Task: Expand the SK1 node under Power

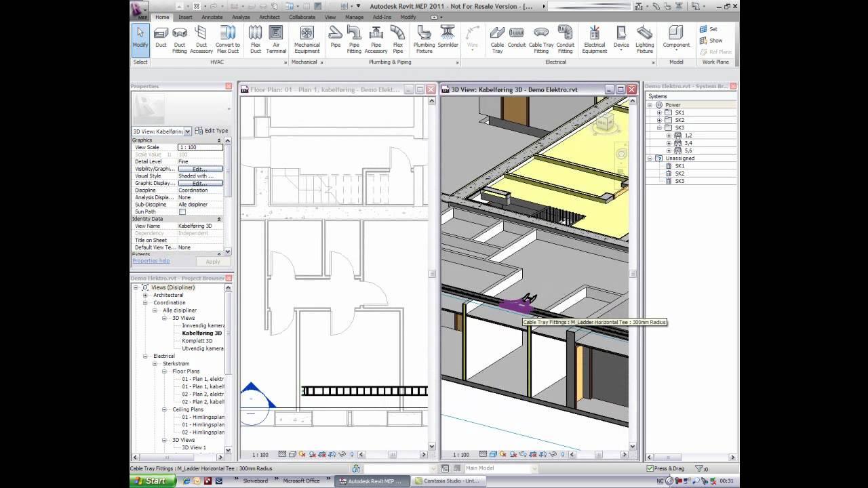Action: (659, 113)
